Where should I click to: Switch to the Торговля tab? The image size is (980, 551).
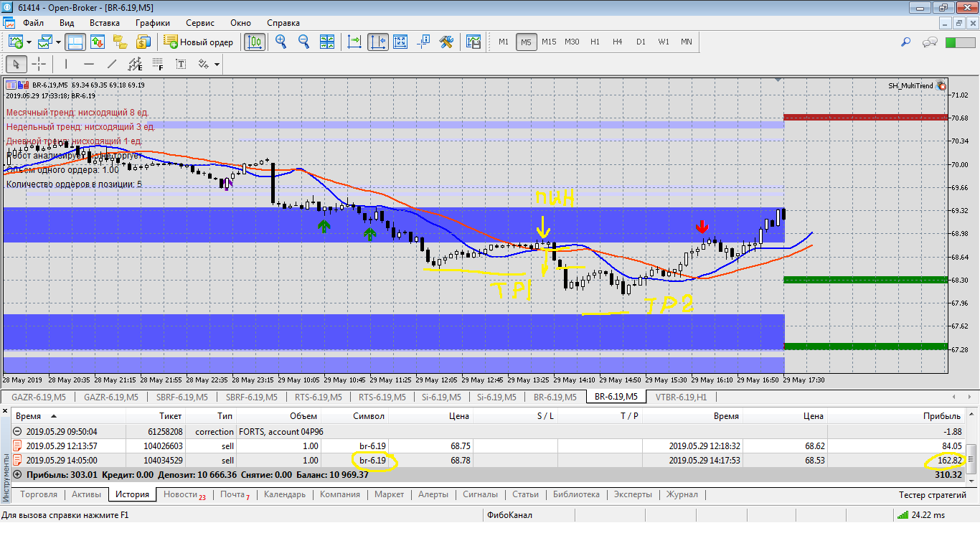pyautogui.click(x=39, y=494)
